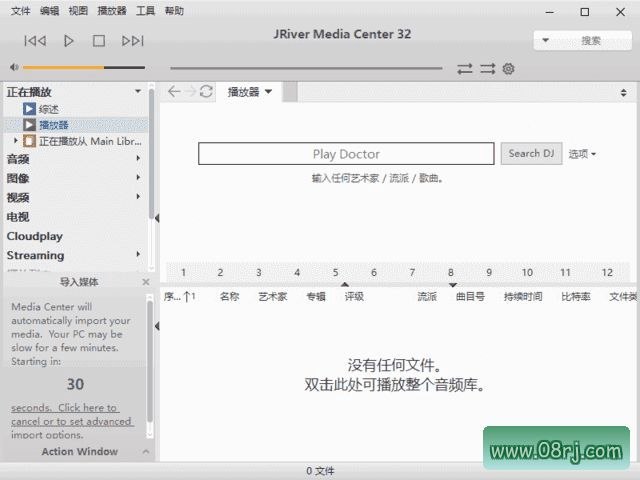Click the import panel scrollbar

[150, 361]
